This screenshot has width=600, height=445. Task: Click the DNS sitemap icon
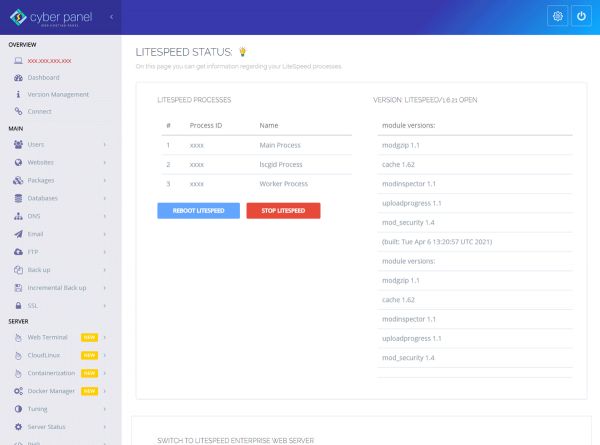(18, 216)
